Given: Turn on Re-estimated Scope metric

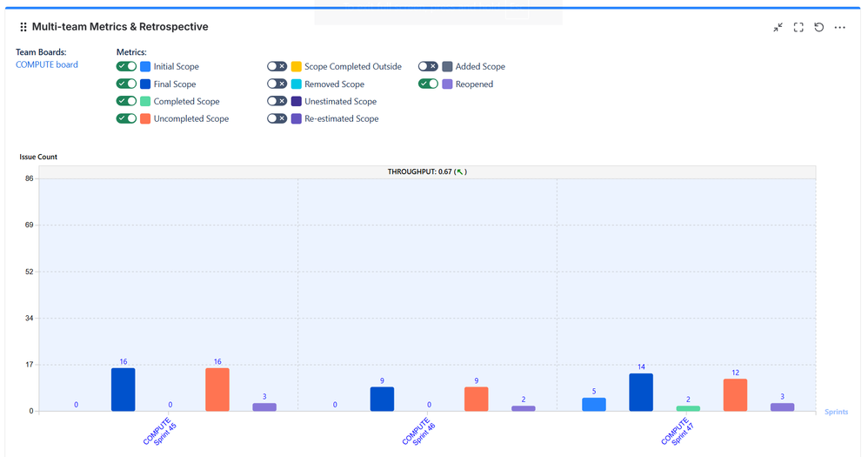Looking at the screenshot, I should tap(277, 118).
